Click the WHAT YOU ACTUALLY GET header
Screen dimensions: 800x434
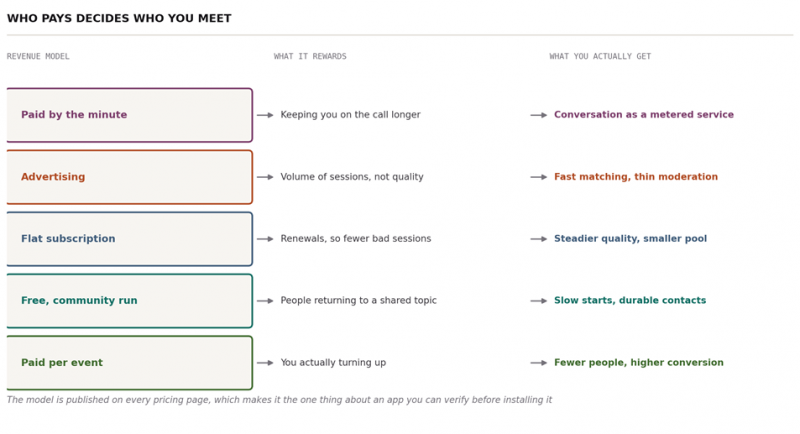[600, 56]
